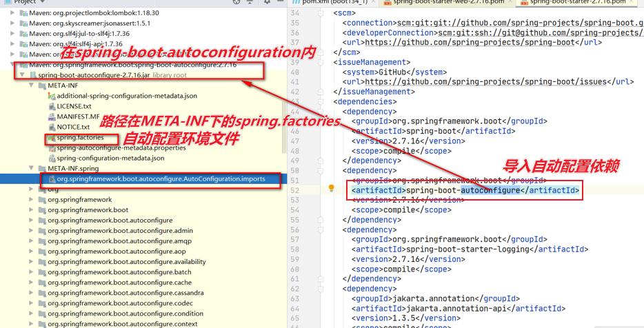
Task: Open the spring-boot GitHub URL on line 37
Action: click(470, 43)
